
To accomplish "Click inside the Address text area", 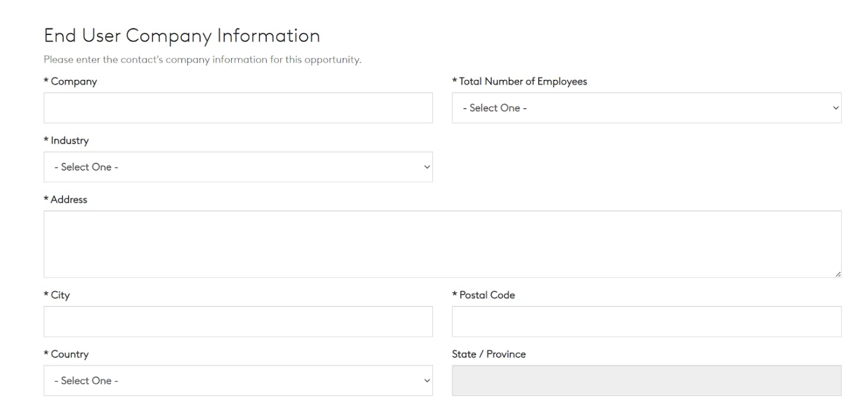I will [x=442, y=244].
